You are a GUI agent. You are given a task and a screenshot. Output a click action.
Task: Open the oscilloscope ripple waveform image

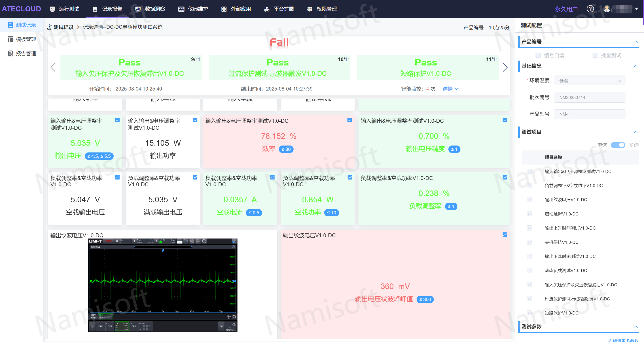(163, 285)
